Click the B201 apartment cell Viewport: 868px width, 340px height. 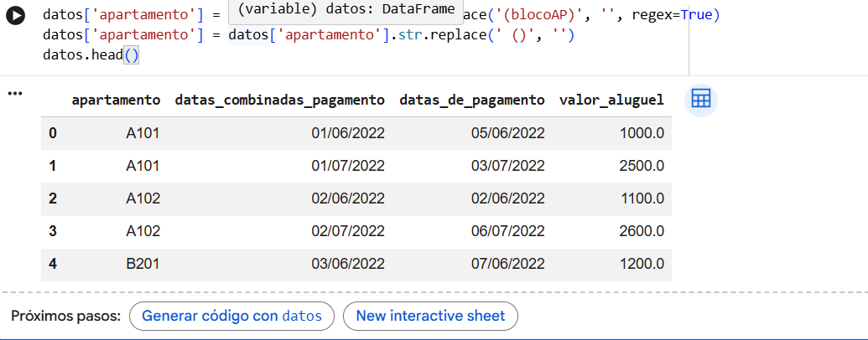[143, 264]
